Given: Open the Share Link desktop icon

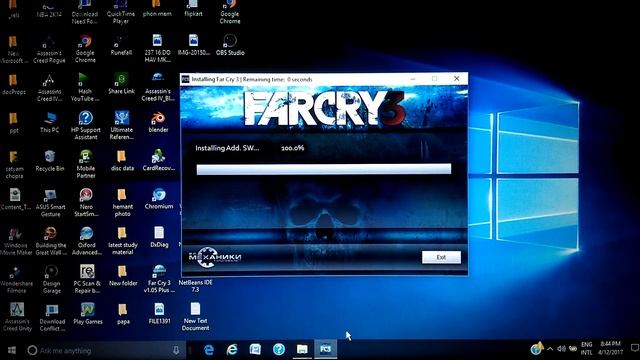Looking at the screenshot, I should (x=121, y=84).
